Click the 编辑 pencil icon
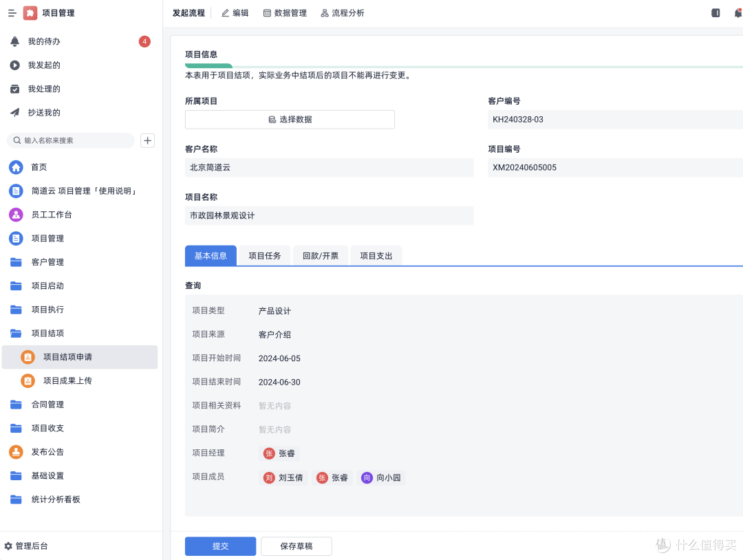The image size is (743, 560). click(x=226, y=13)
